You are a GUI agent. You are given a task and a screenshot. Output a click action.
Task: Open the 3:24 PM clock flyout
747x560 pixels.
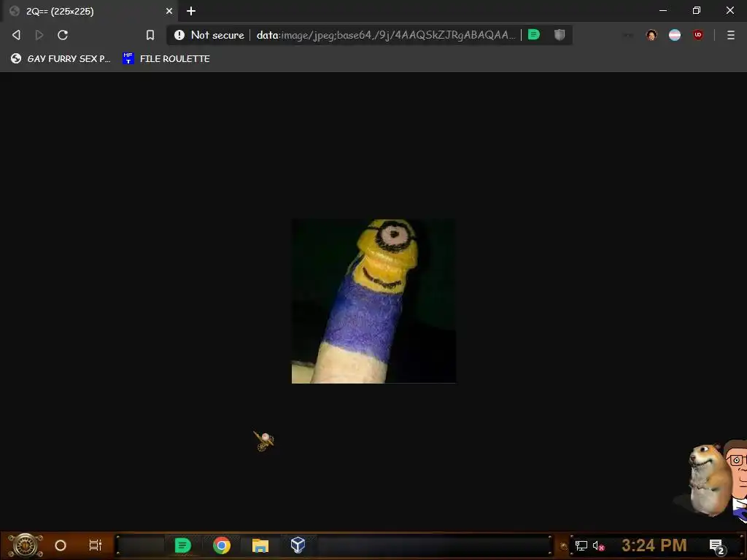(x=654, y=545)
